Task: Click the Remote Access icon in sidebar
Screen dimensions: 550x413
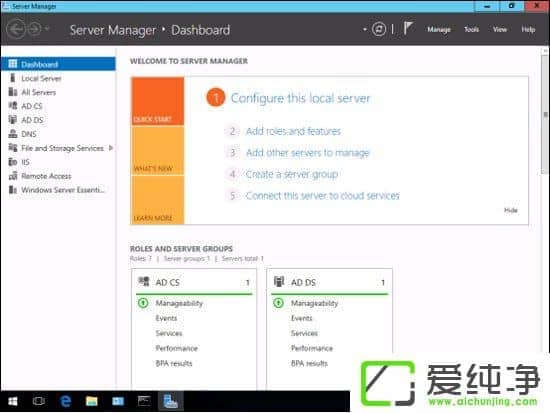Action: pyautogui.click(x=13, y=176)
